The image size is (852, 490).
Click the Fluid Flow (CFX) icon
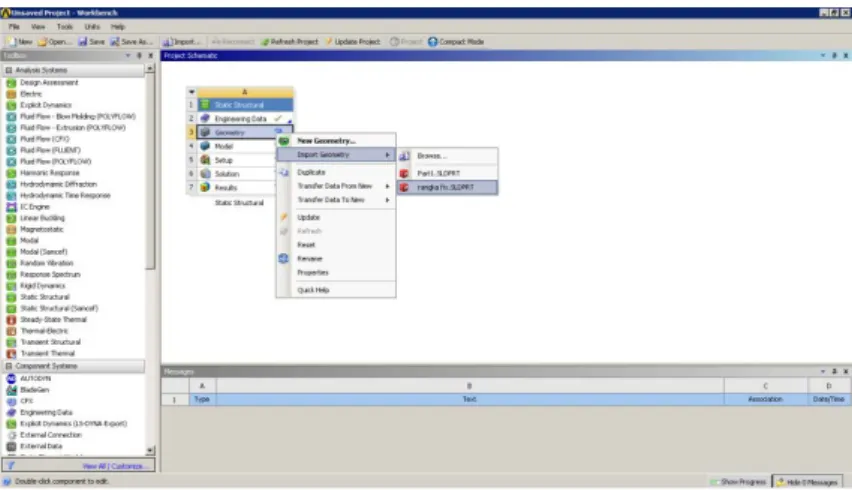coord(11,139)
